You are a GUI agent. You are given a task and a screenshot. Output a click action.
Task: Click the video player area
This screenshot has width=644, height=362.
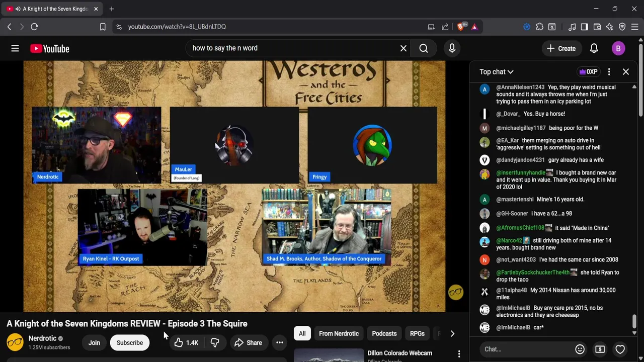coord(234,186)
